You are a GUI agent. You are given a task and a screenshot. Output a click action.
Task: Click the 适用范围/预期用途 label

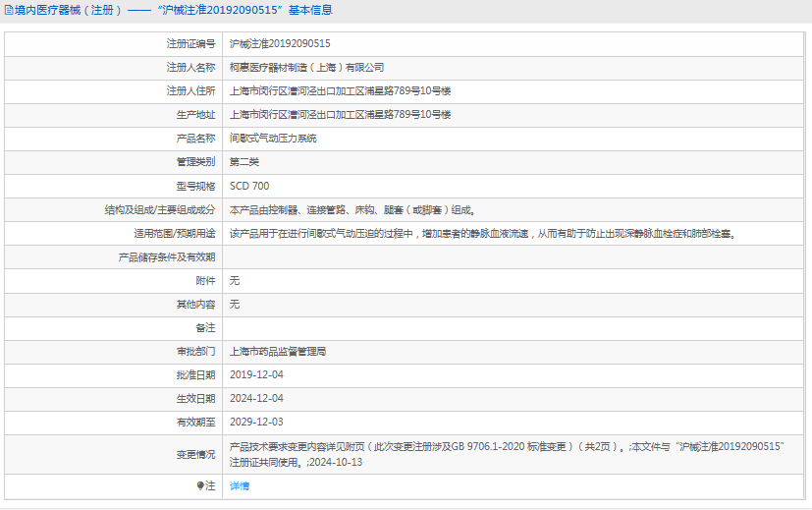tap(175, 234)
